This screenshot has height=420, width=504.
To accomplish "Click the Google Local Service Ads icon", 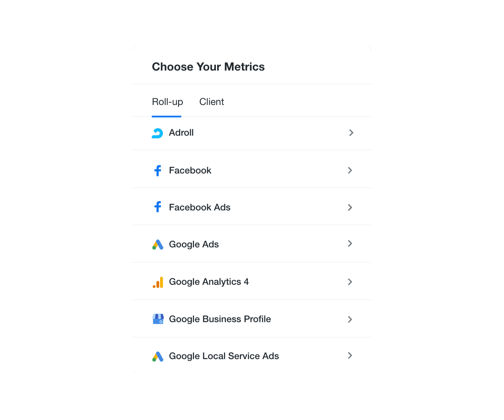I will click(x=157, y=356).
